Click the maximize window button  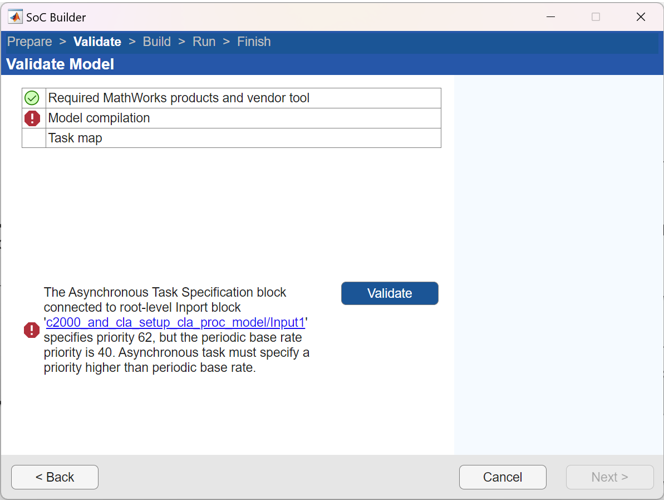pos(596,17)
